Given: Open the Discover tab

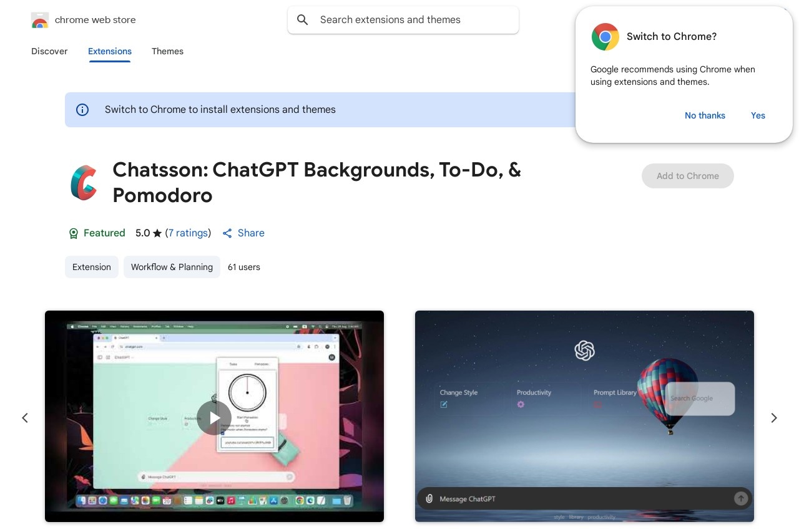Looking at the screenshot, I should pos(49,51).
